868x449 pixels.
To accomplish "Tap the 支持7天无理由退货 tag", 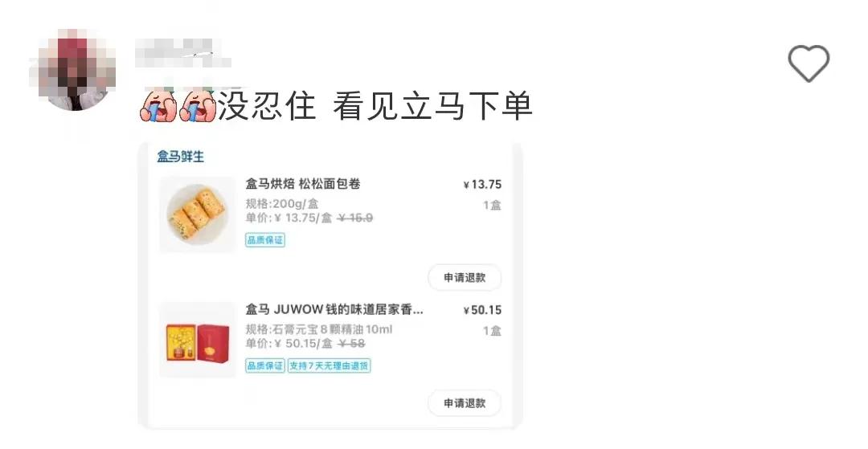I will (329, 365).
